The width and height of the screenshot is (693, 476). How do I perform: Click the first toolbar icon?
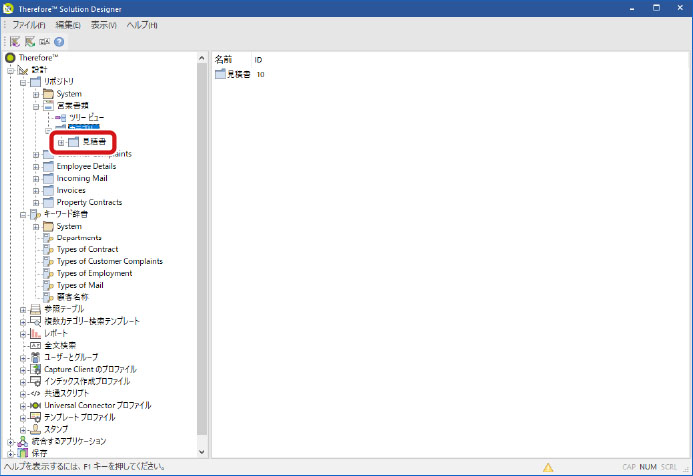pyautogui.click(x=14, y=42)
